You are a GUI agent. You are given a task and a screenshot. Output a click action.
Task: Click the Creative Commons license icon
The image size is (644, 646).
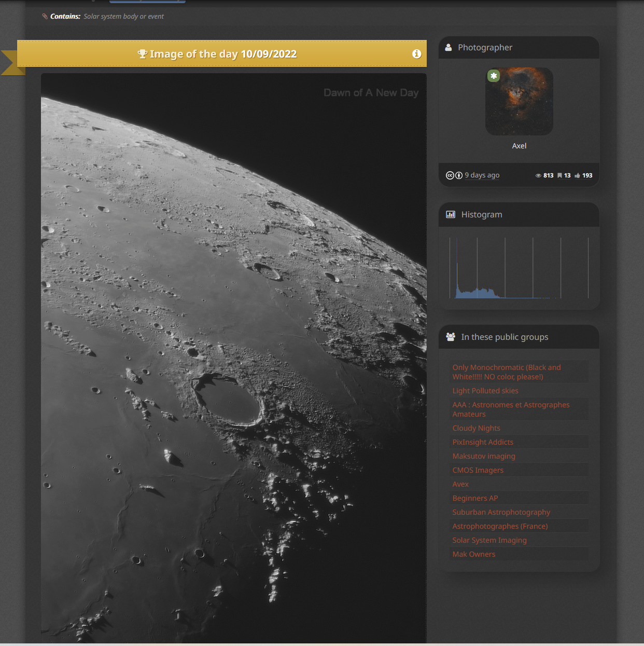click(x=450, y=175)
